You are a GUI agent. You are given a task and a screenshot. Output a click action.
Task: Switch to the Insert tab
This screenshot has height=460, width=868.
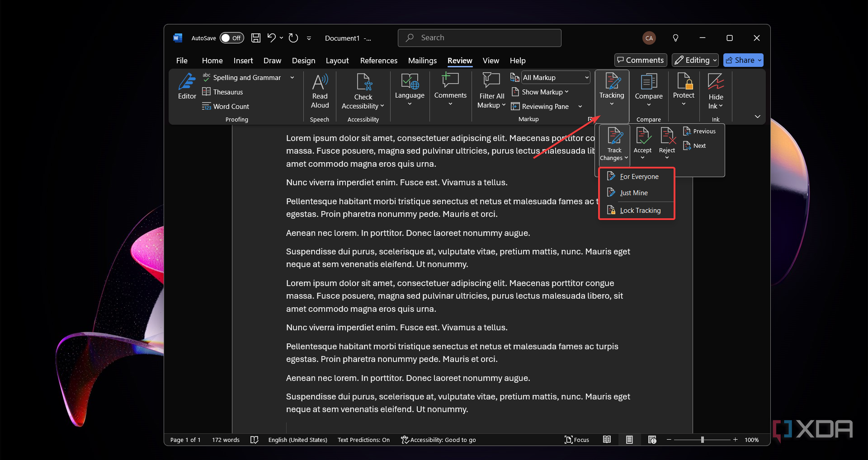(x=243, y=61)
